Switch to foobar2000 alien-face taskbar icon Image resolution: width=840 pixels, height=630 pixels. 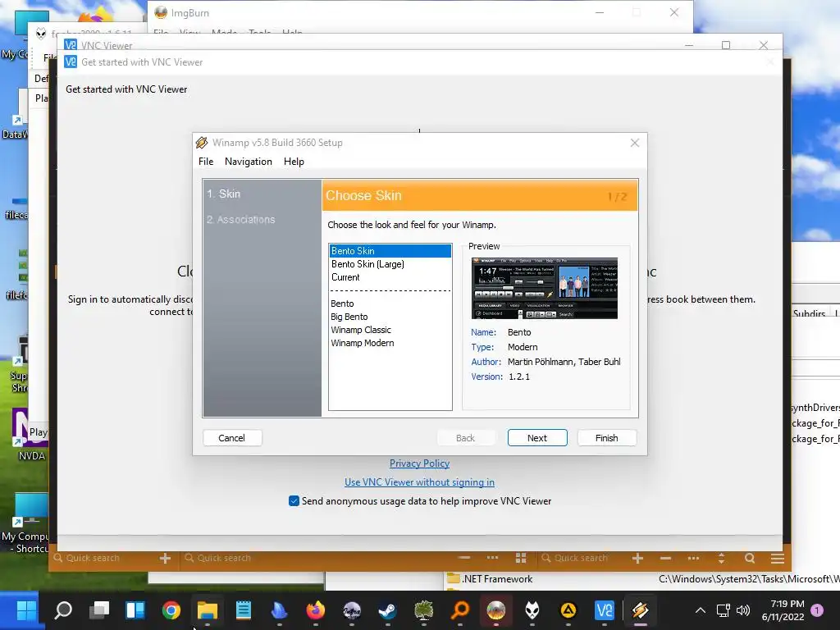532,609
